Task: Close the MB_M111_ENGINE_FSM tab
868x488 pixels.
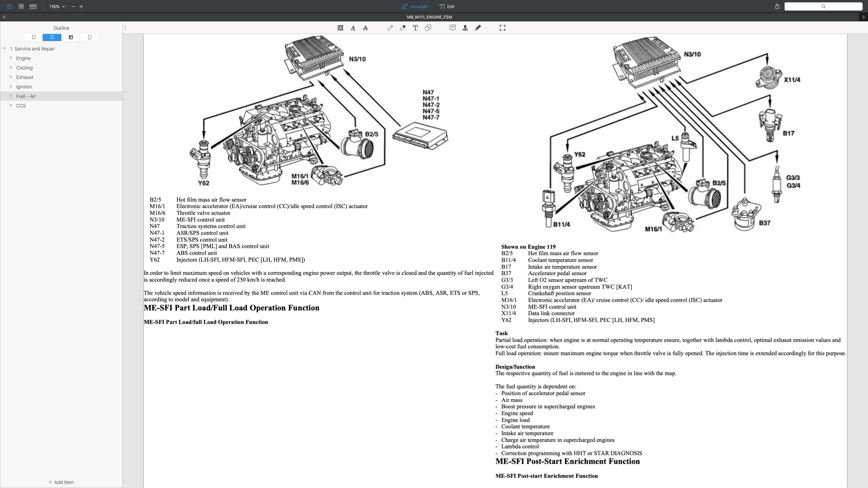Action: click(4, 17)
